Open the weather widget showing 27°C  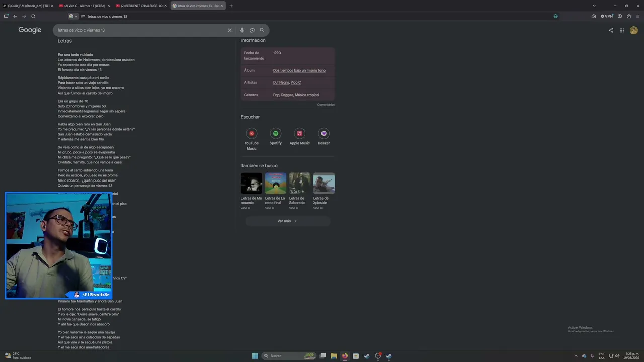18,356
